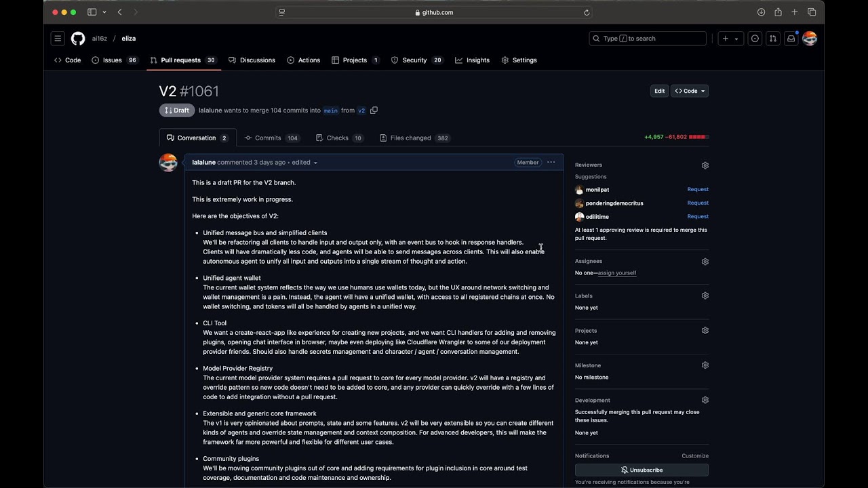Click ponderingdemocritus's reviewer avatar

click(579, 203)
